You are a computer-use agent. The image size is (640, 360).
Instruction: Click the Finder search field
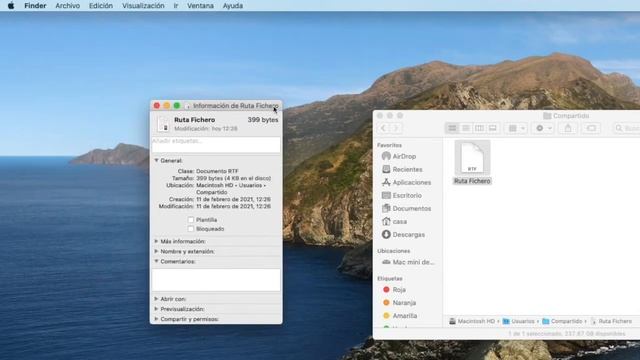click(627, 128)
